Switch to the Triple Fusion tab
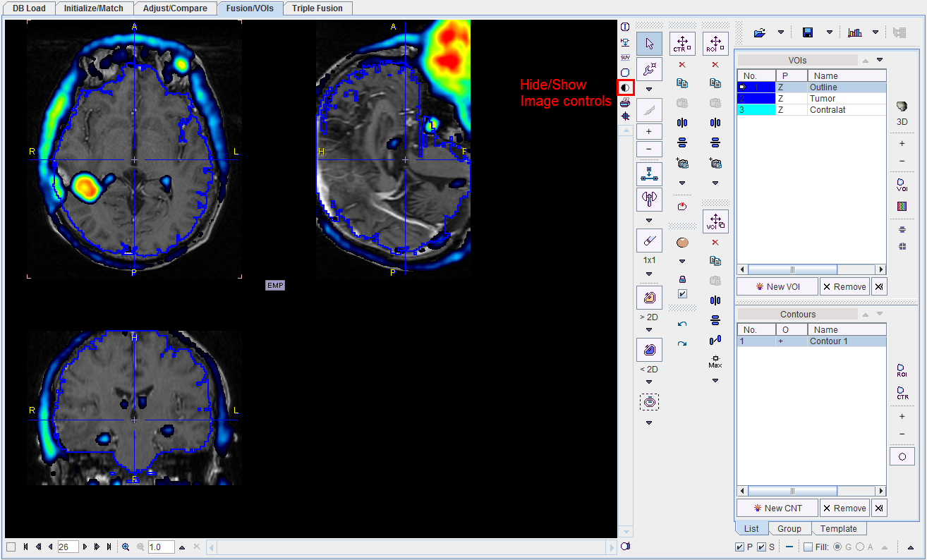 point(317,8)
